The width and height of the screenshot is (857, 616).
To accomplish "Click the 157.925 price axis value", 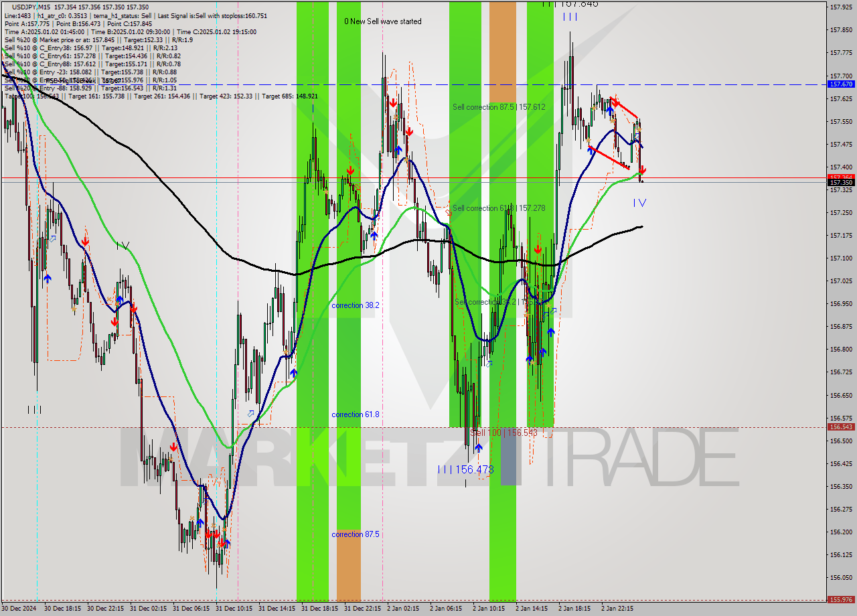I will [x=841, y=7].
